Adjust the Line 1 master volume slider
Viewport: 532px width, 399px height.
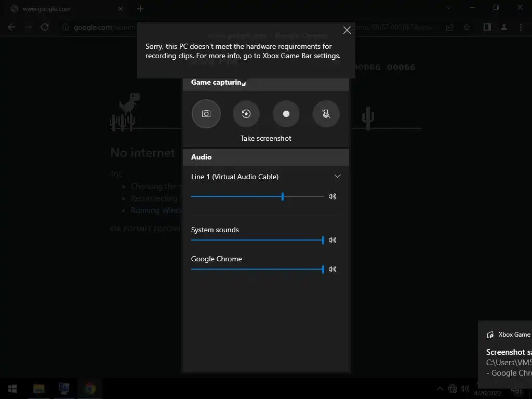[258, 196]
